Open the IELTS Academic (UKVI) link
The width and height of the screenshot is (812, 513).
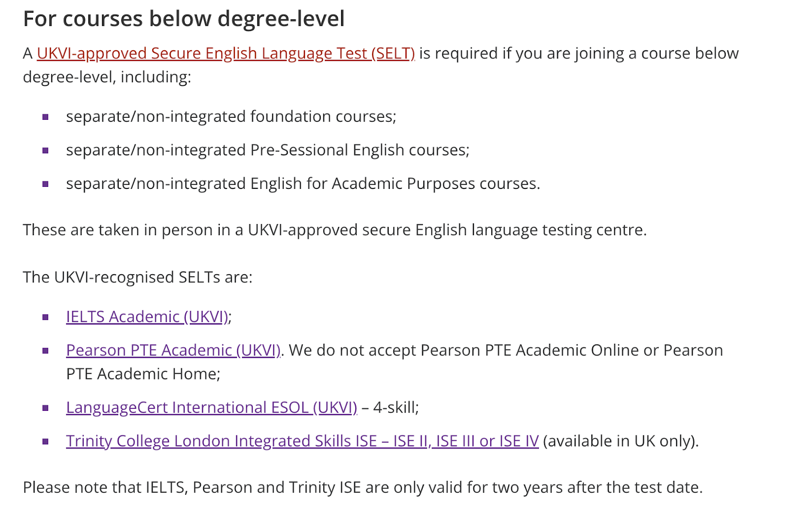pos(147,316)
